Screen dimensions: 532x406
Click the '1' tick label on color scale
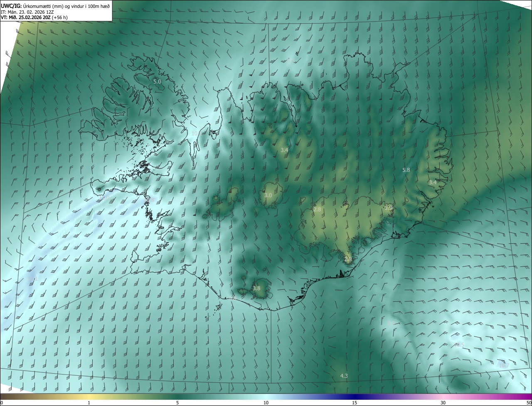tap(89, 403)
